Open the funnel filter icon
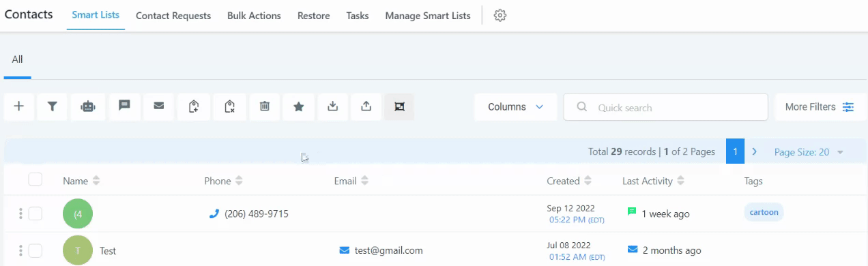 click(x=53, y=106)
